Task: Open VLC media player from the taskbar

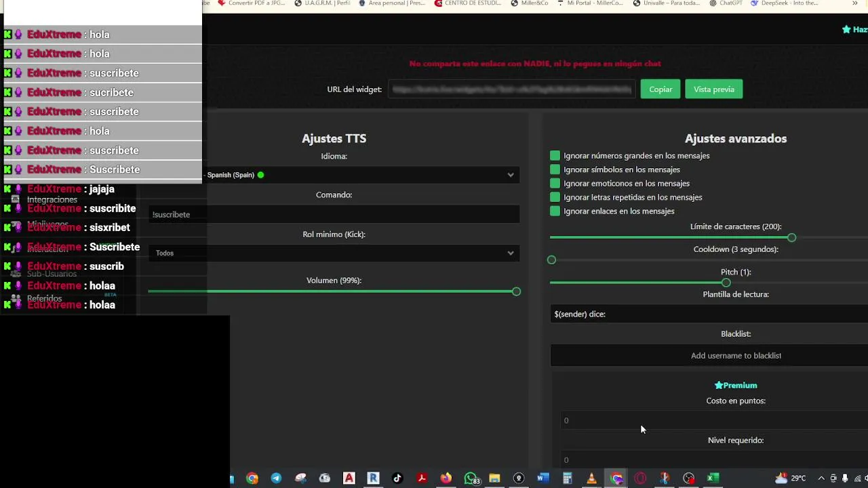Action: (x=591, y=479)
